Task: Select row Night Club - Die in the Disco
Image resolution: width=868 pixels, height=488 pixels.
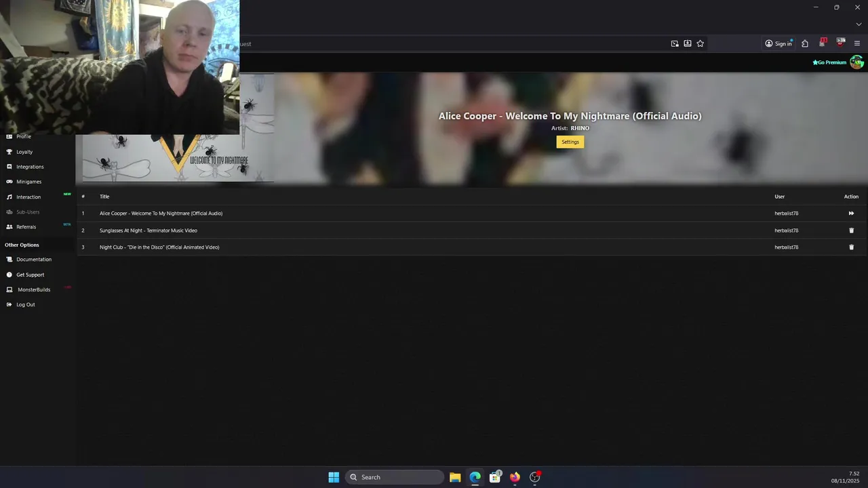Action: tap(471, 247)
